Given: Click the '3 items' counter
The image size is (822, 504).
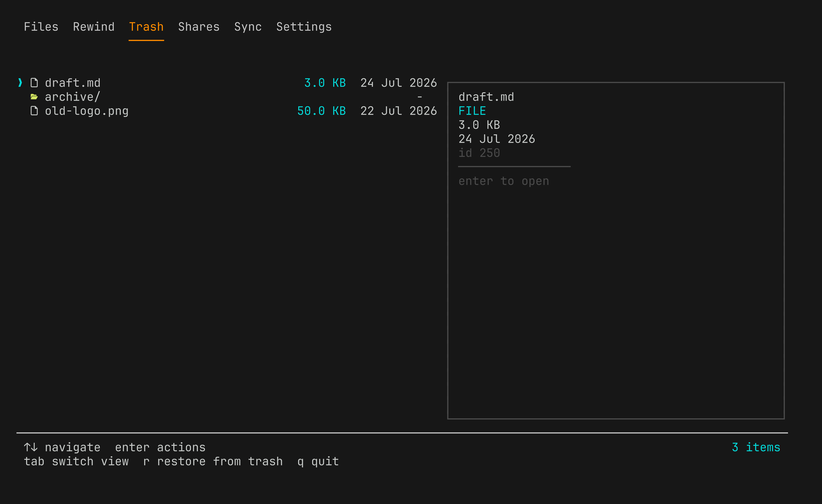Looking at the screenshot, I should pyautogui.click(x=756, y=447).
